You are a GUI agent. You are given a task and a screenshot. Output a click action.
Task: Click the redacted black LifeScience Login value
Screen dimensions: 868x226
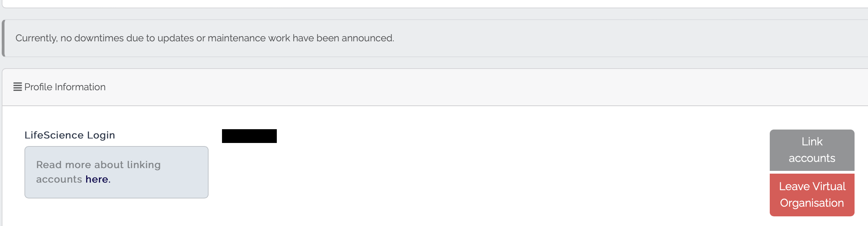pos(249,136)
